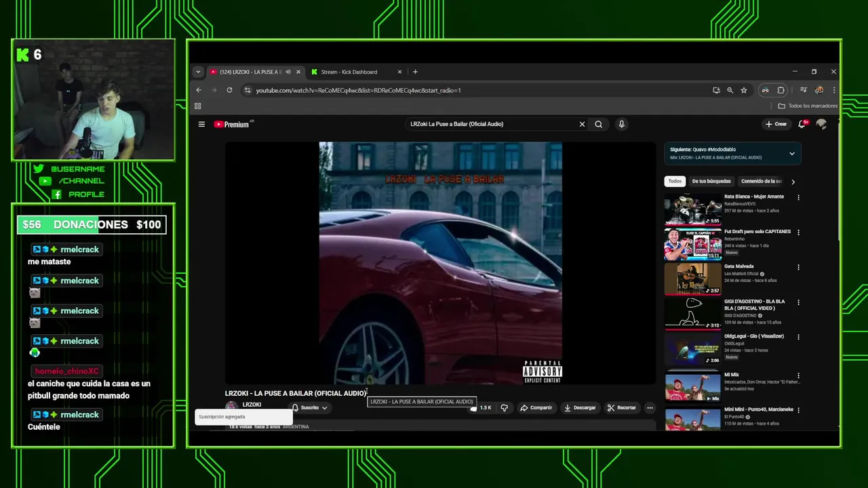The width and height of the screenshot is (868, 488).
Task: Open GIGI D'AGOSTINO - BLA BLA thumbnail
Action: tap(692, 314)
